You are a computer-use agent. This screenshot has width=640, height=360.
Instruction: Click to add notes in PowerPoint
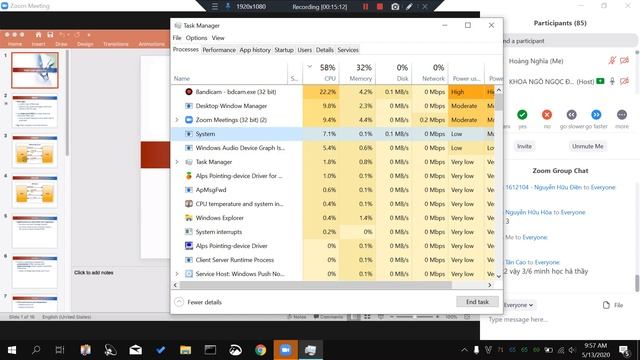coord(93,272)
